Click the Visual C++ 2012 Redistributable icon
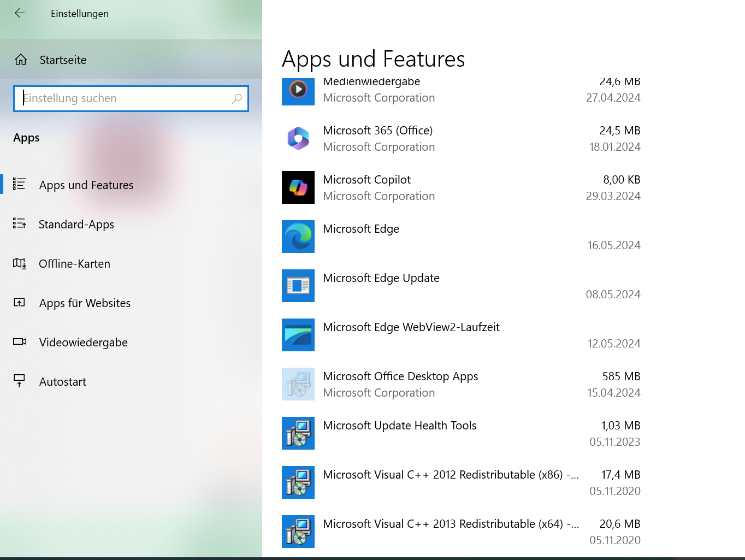The image size is (745, 560). [298, 482]
